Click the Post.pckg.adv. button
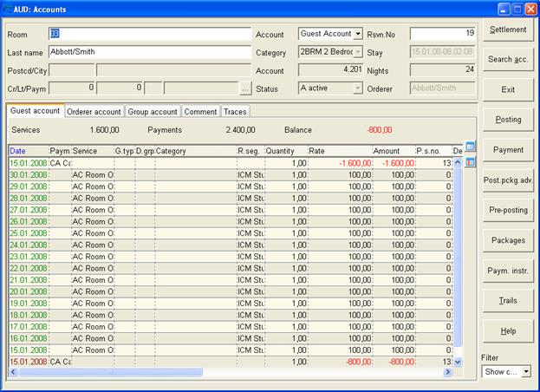 (508, 180)
